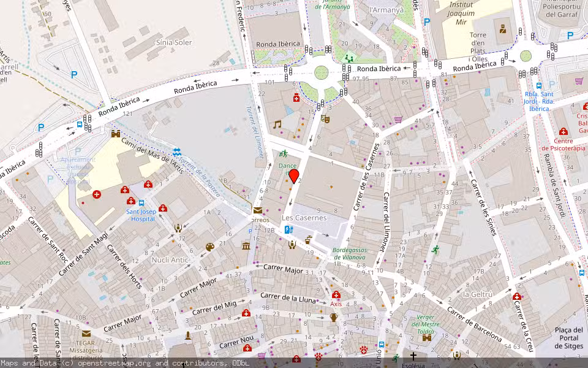The image size is (588, 368).
Task: Select the bus stop icon beside Sant Josep Hospital
Action: pyautogui.click(x=141, y=202)
